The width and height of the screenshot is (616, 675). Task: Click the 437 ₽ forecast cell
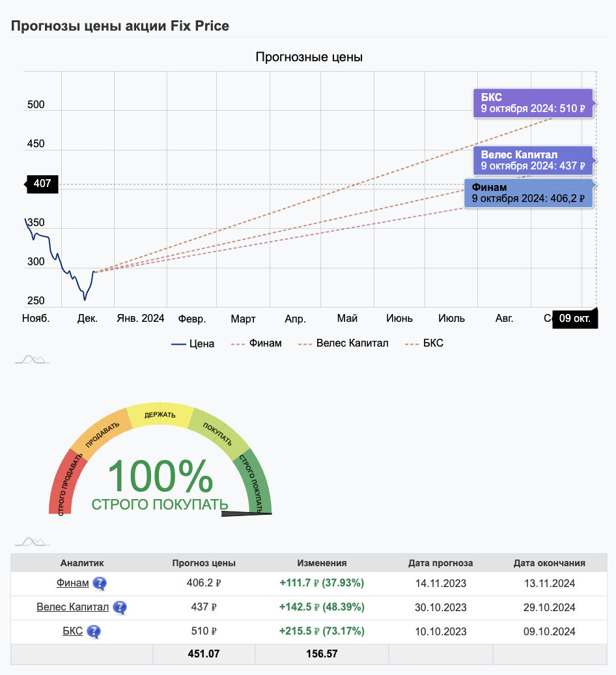click(204, 607)
